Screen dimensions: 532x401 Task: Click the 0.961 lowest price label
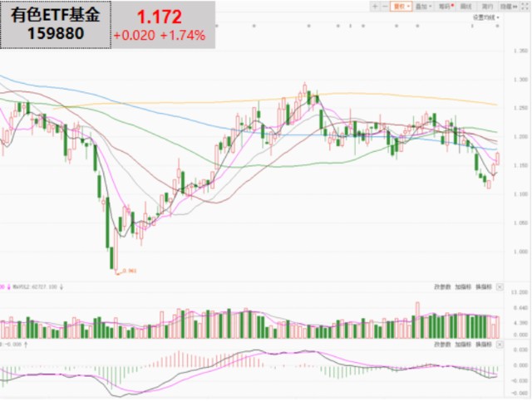point(130,271)
